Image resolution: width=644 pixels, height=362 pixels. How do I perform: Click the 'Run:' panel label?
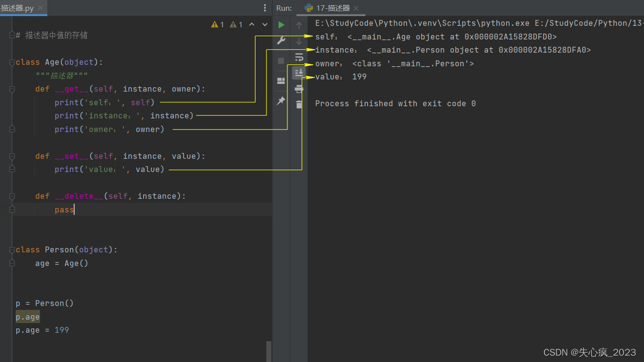click(x=284, y=8)
